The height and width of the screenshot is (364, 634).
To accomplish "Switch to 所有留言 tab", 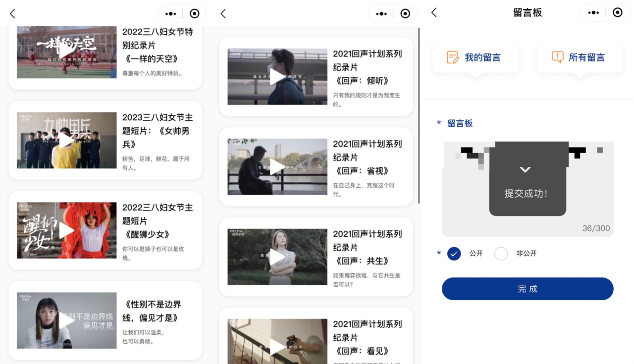I will click(580, 57).
